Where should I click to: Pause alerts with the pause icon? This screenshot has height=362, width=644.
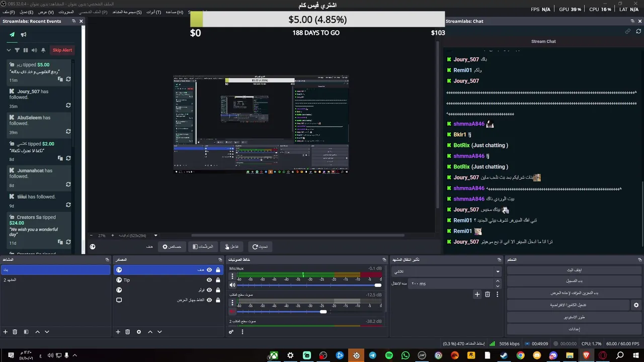click(26, 50)
